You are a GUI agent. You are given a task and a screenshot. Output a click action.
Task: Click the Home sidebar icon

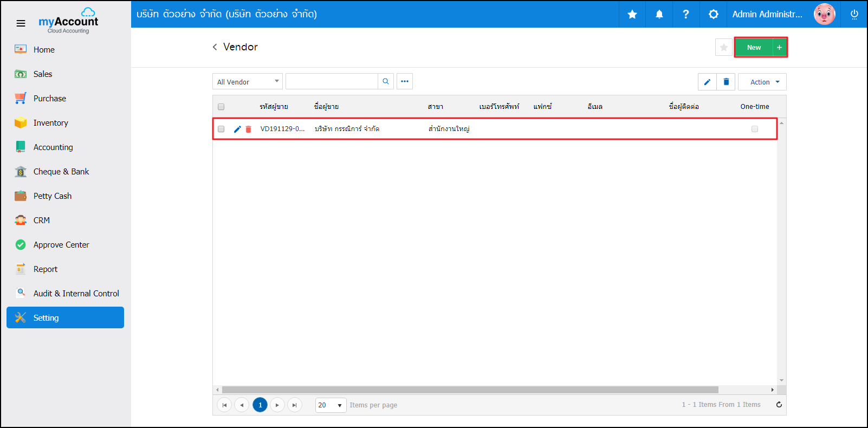point(21,49)
